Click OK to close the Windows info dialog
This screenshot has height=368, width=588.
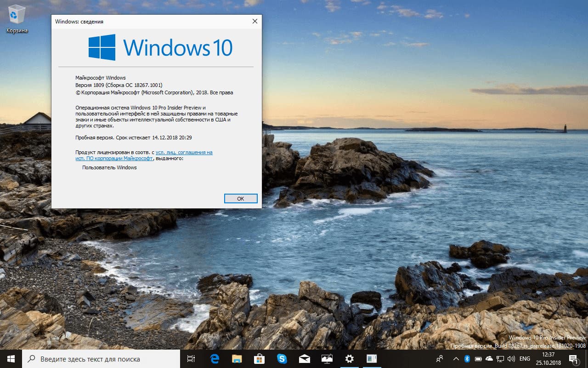coord(240,198)
